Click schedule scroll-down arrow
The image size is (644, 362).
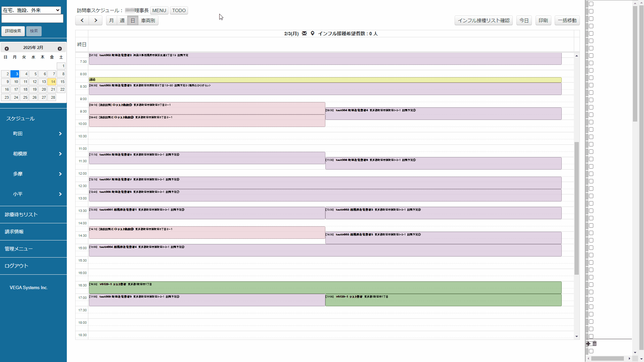[x=577, y=336]
